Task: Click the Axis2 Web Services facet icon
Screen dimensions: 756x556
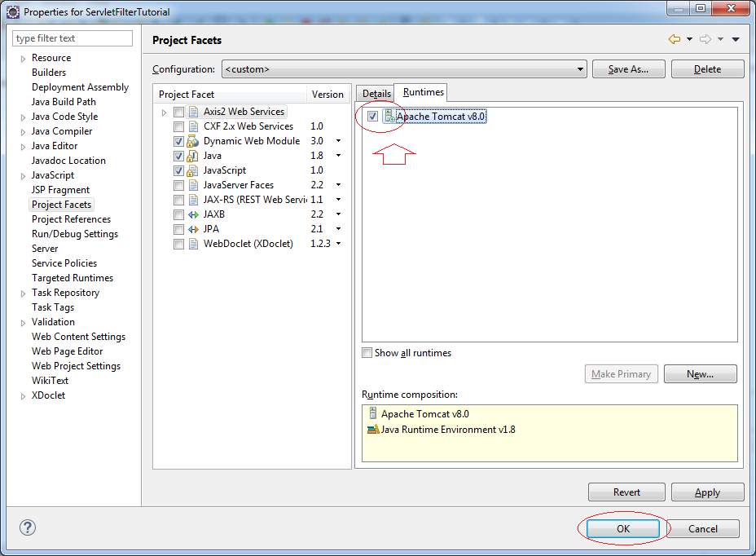Action: (x=193, y=112)
